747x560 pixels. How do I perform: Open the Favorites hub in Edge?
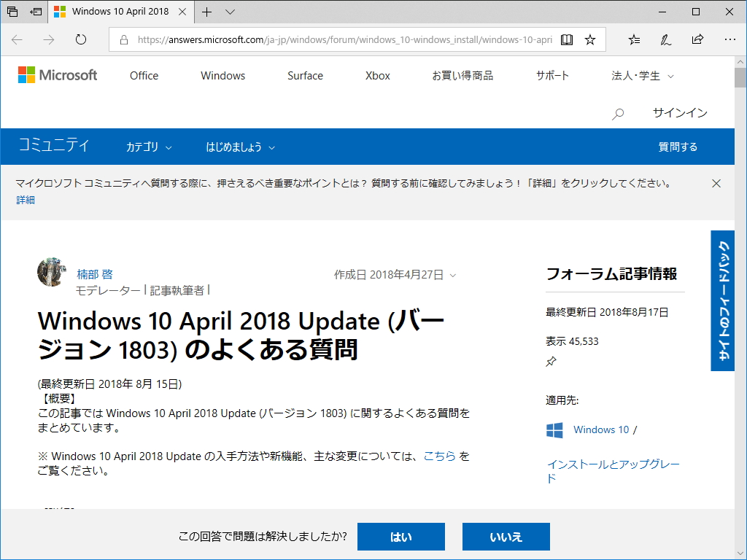[632, 39]
